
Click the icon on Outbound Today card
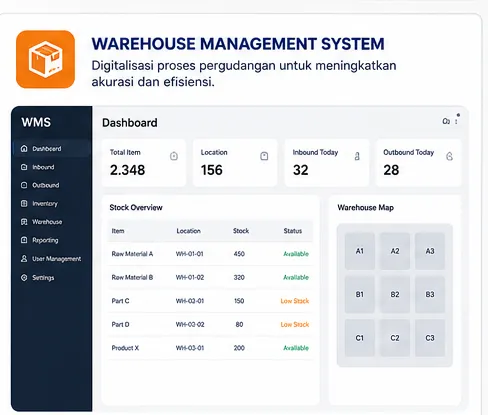point(449,156)
